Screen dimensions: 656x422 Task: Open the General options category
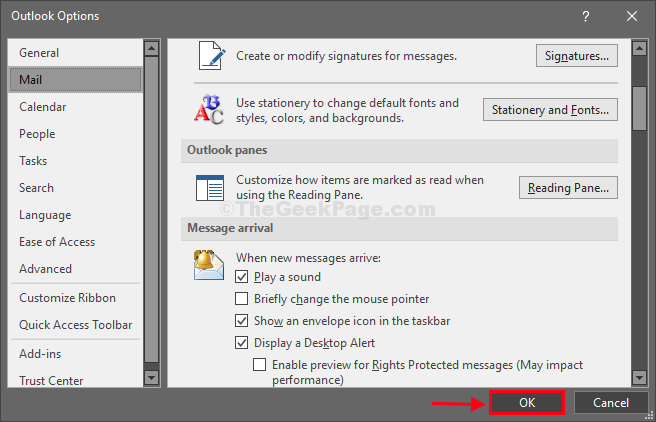point(39,53)
